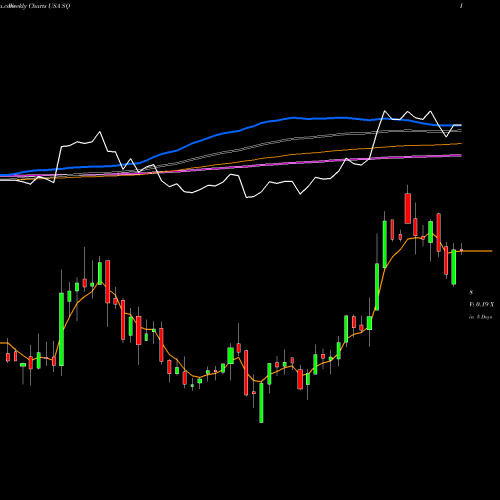Click the last large green candle on right
Screen dimensions: 500x500
click(x=453, y=267)
